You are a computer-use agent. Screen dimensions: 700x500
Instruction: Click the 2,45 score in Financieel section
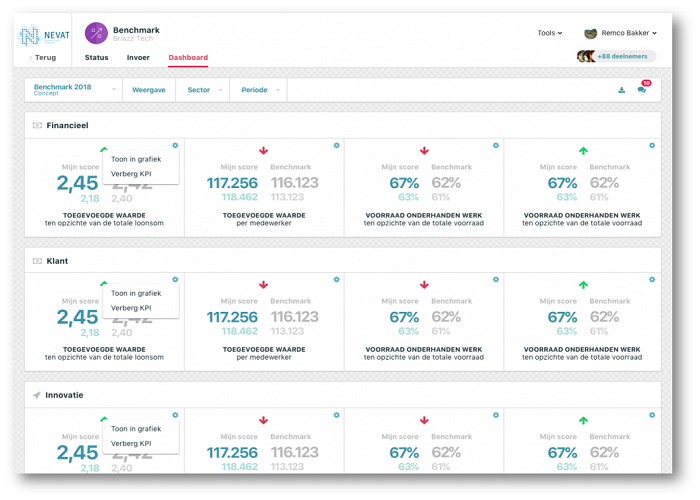pyautogui.click(x=77, y=183)
